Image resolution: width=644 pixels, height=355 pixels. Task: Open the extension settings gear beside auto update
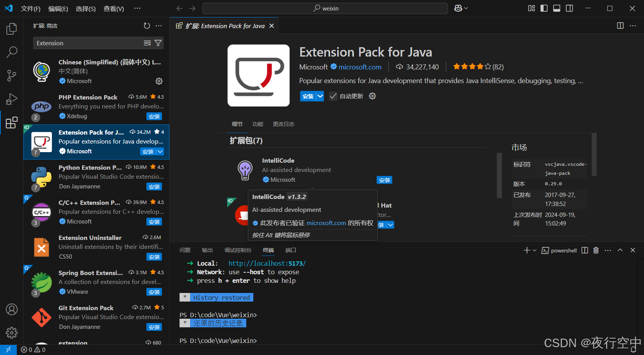coord(372,96)
